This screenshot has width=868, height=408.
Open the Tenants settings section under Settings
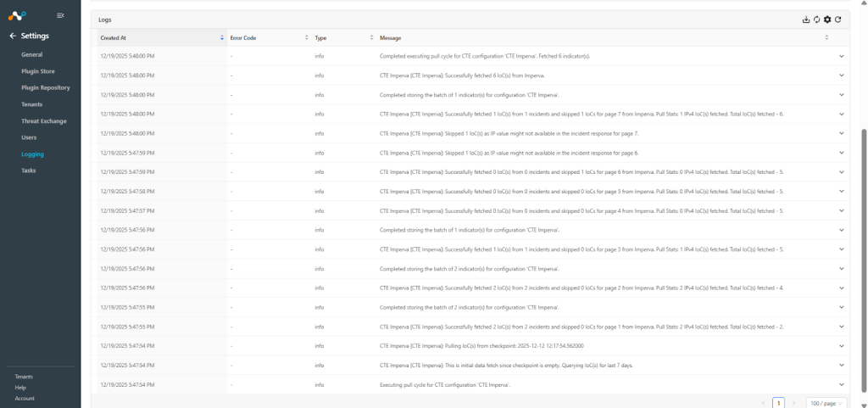[32, 104]
